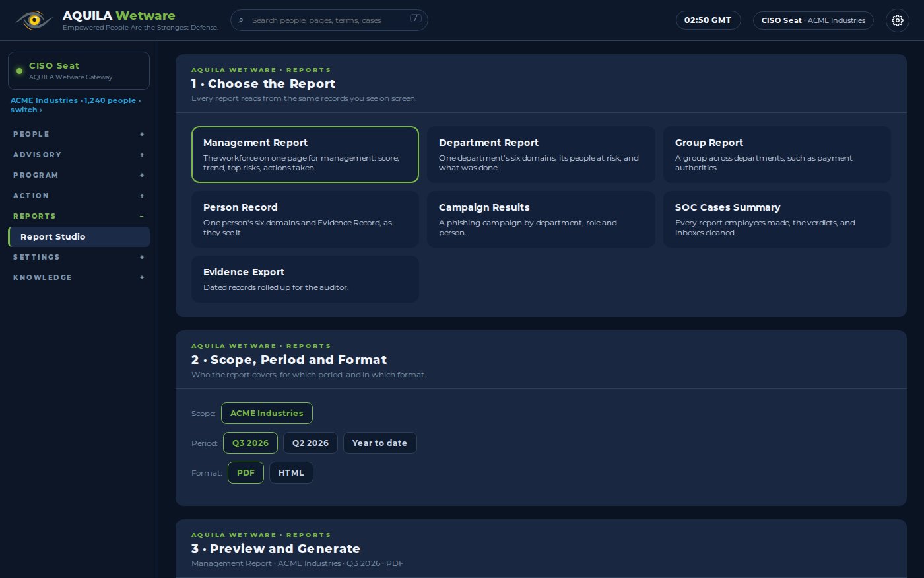Choose PDF format
924x578 pixels.
click(x=246, y=473)
